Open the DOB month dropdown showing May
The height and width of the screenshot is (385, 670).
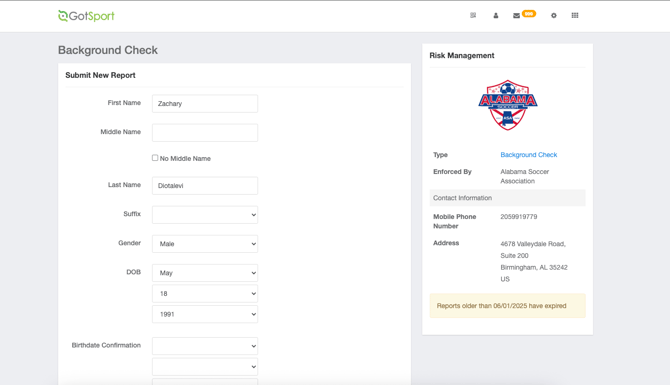tap(205, 273)
